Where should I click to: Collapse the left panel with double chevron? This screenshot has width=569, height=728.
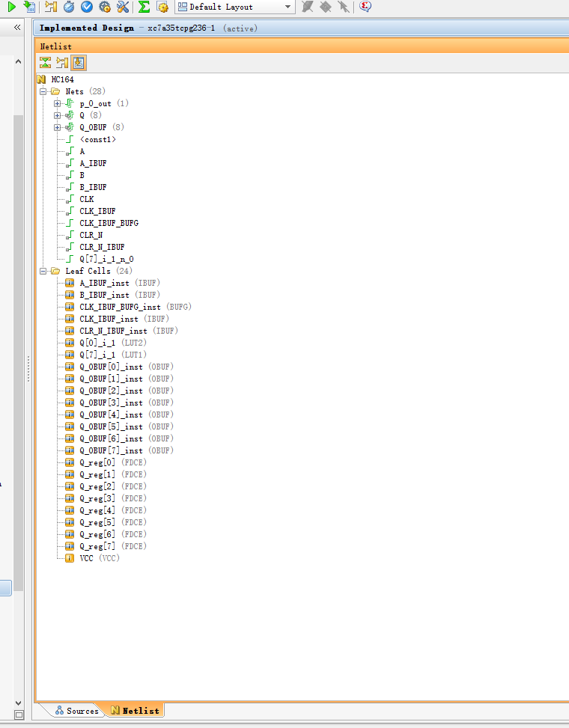coord(17,28)
